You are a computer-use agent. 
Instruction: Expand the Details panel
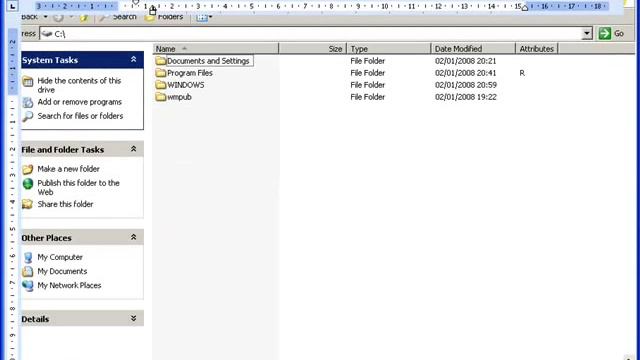click(133, 318)
